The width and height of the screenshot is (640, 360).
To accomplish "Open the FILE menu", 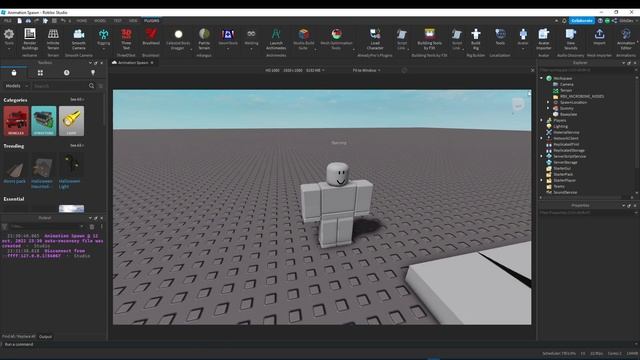I will 8,20.
